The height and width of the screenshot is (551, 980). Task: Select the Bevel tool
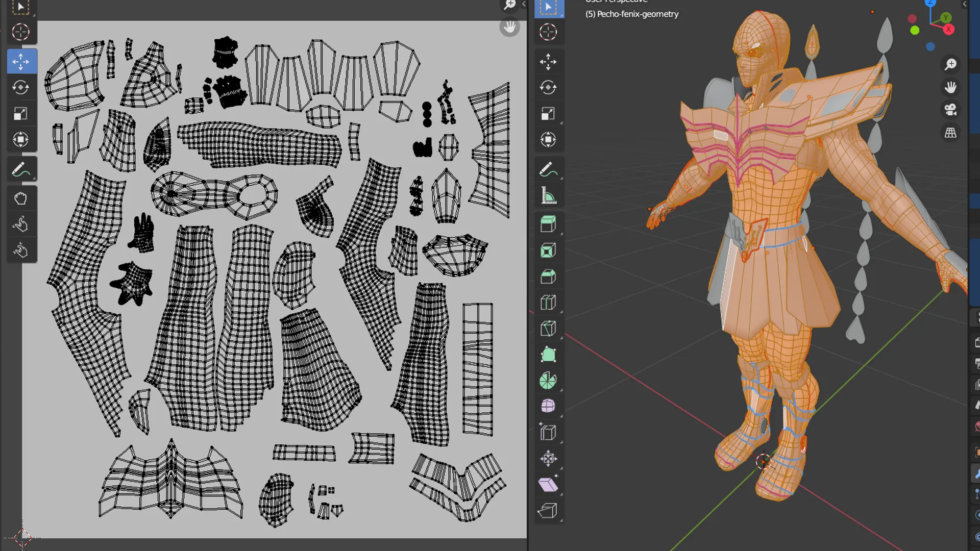[x=549, y=277]
